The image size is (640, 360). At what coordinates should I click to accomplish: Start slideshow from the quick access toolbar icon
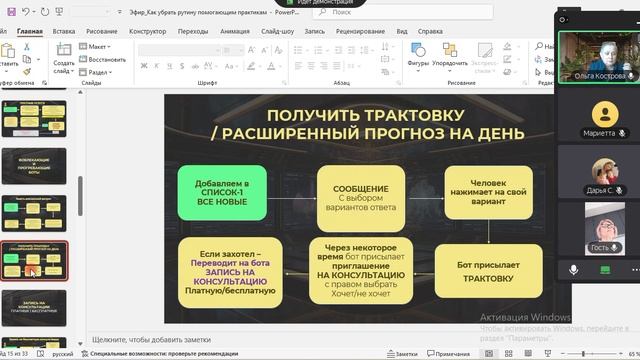[59, 12]
